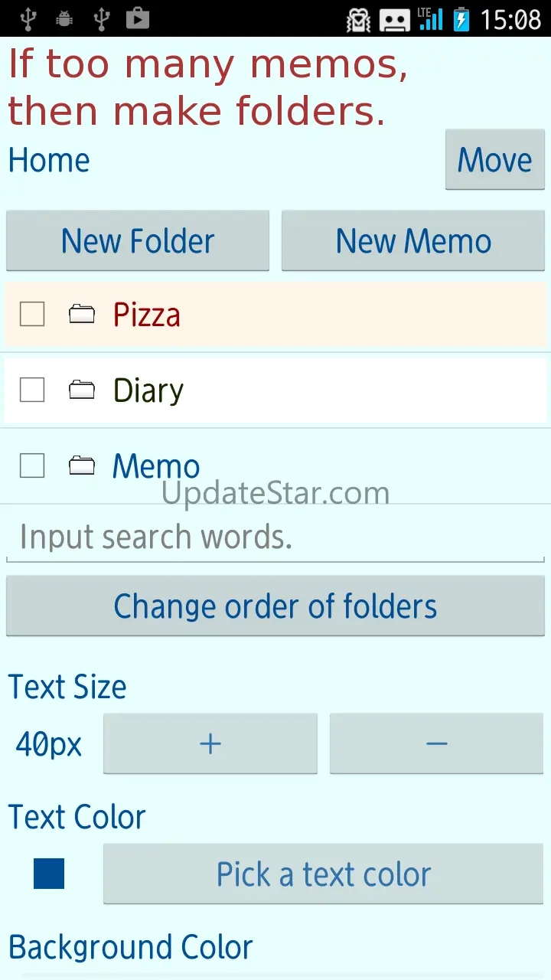Tick the Memo folder checkbox
551x980 pixels.
point(32,465)
